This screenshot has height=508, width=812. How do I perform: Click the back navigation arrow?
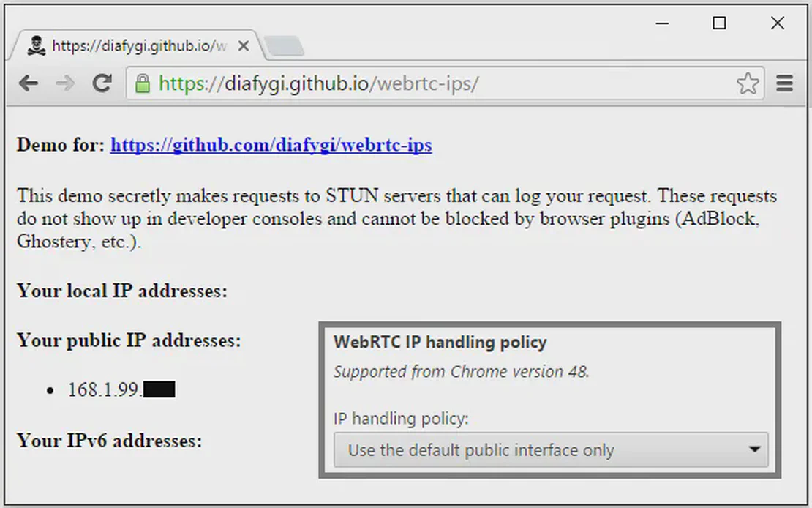[29, 83]
